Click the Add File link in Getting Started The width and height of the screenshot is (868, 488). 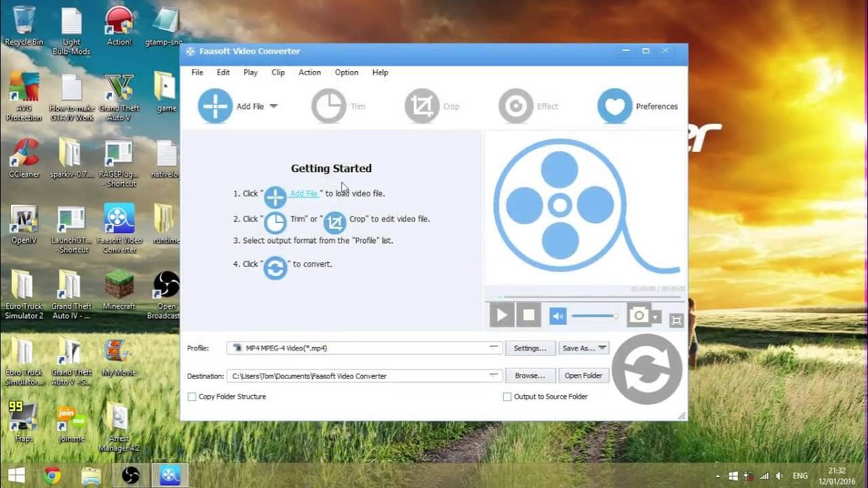tap(303, 193)
